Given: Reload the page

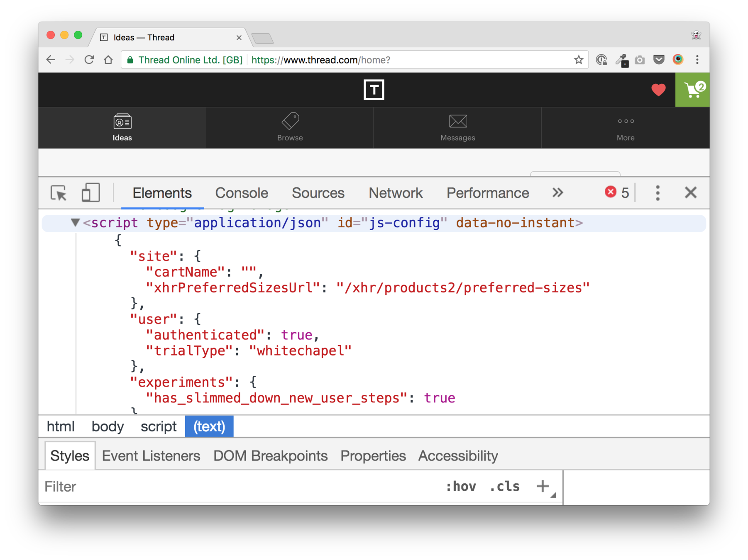Looking at the screenshot, I should tap(89, 60).
